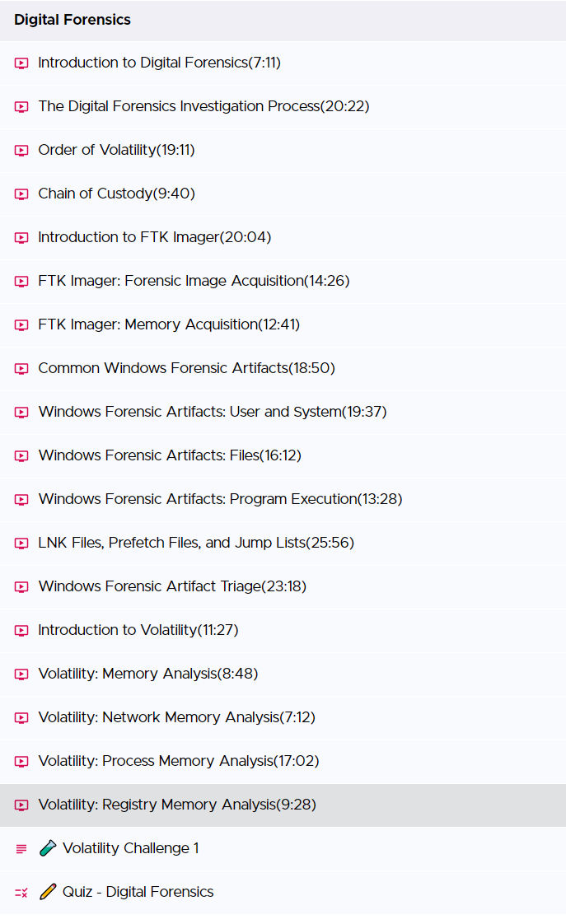Click video icon beside Introduction to Digital Forensics
This screenshot has height=924, width=566.
point(21,63)
